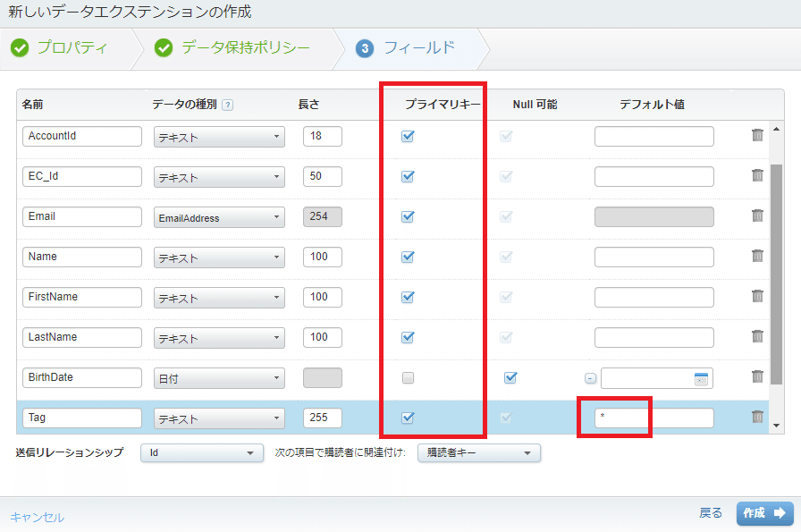Screen dimensions: 801x532
Task: Go to the プロパティ step
Action: [59, 48]
